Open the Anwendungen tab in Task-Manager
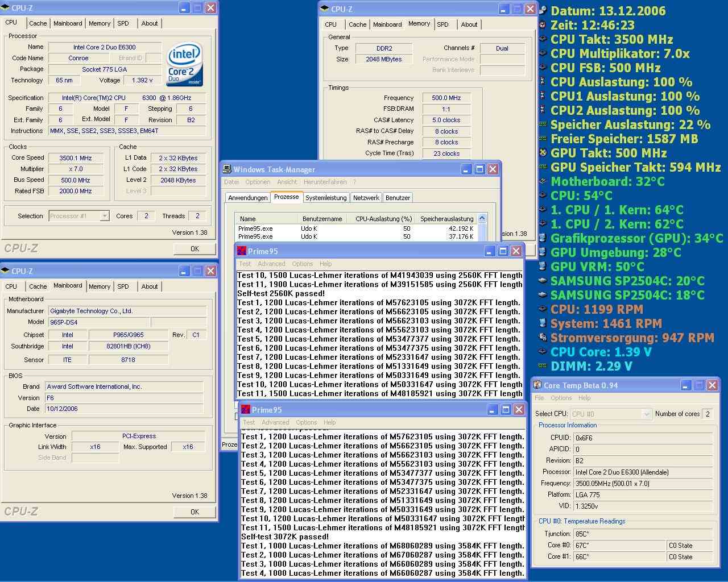This screenshot has height=582, width=728. 248,198
